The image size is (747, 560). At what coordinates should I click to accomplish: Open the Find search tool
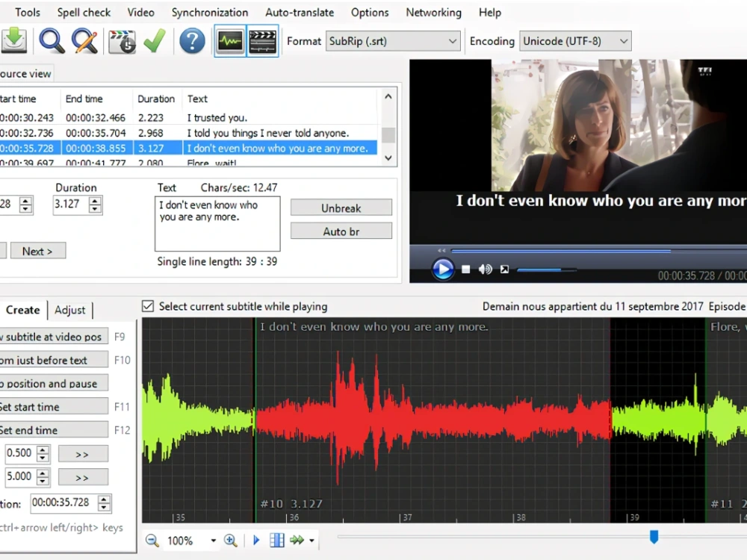[52, 41]
